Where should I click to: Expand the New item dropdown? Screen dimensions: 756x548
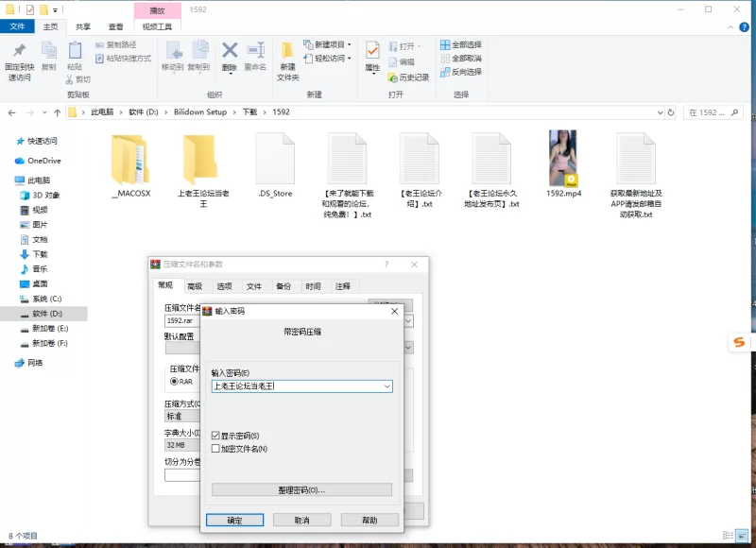coord(350,44)
